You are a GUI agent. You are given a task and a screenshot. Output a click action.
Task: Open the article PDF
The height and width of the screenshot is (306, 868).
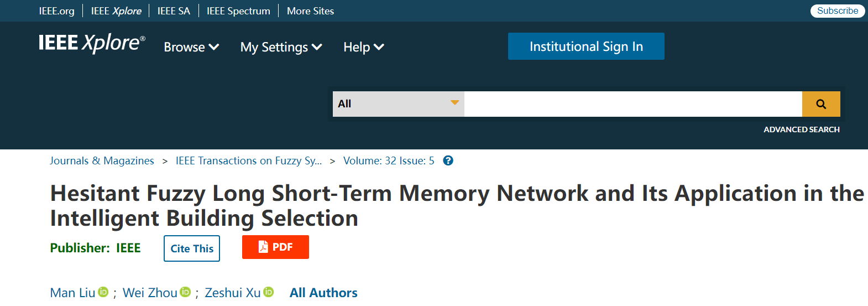[275, 247]
